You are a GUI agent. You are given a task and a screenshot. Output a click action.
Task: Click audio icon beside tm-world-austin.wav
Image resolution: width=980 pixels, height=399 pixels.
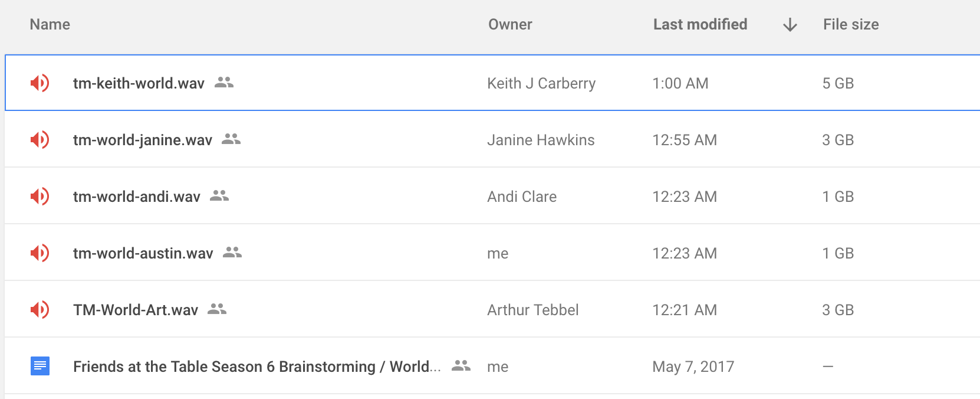click(x=40, y=253)
